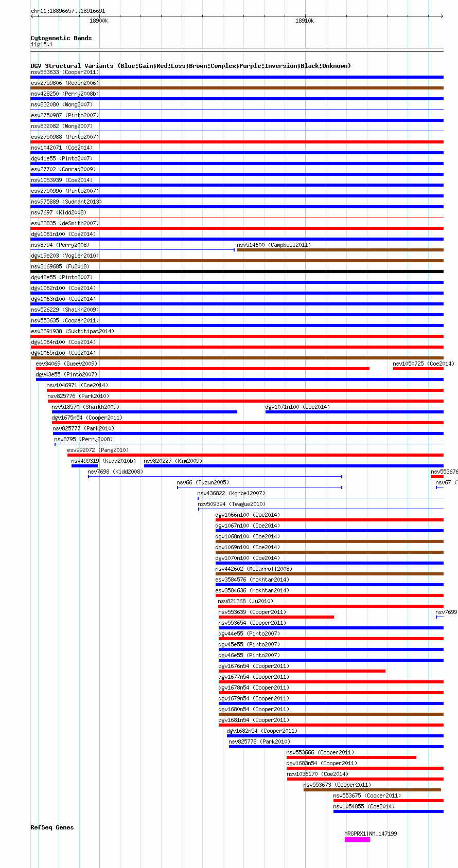Image resolution: width=458 pixels, height=868 pixels.
Task: Click nsv553673 (Cooper2011) label
Action: point(337,785)
